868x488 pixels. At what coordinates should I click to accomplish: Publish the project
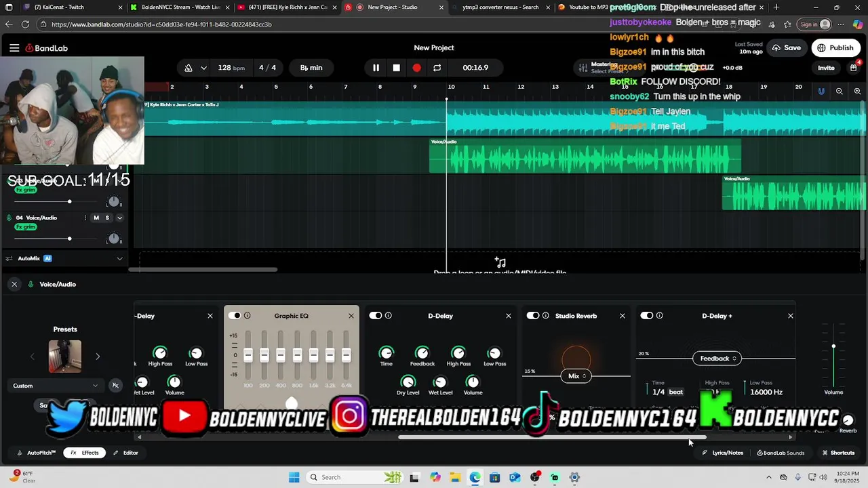coord(835,48)
